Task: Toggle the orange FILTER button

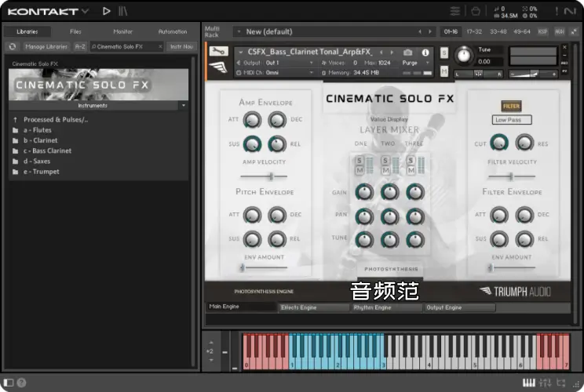Action: pos(511,107)
